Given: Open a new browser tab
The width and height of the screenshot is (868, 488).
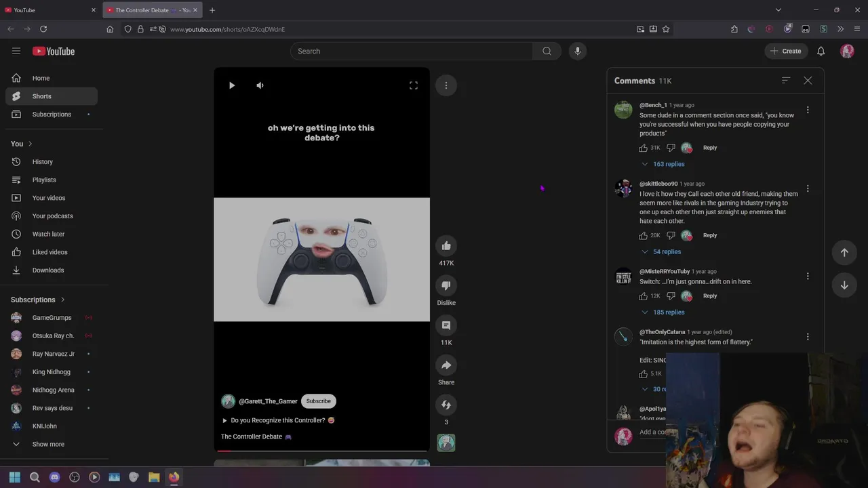Looking at the screenshot, I should pyautogui.click(x=212, y=10).
